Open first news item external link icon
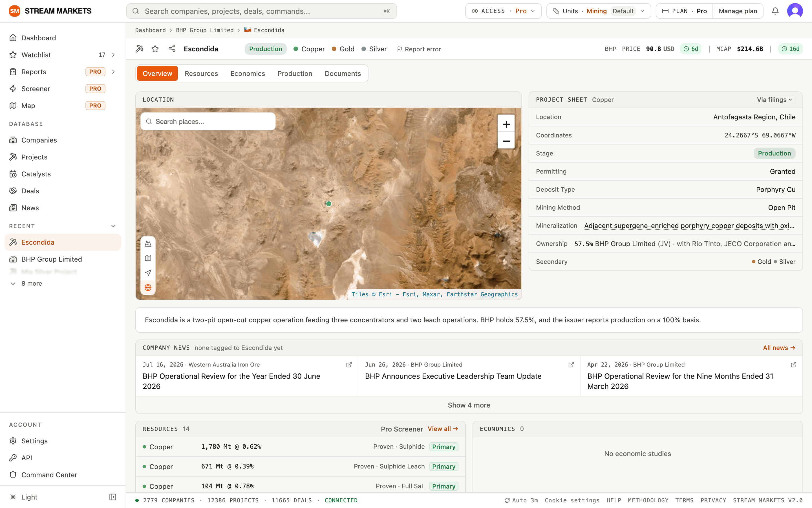Screen dimensions: 812x508 (349, 365)
